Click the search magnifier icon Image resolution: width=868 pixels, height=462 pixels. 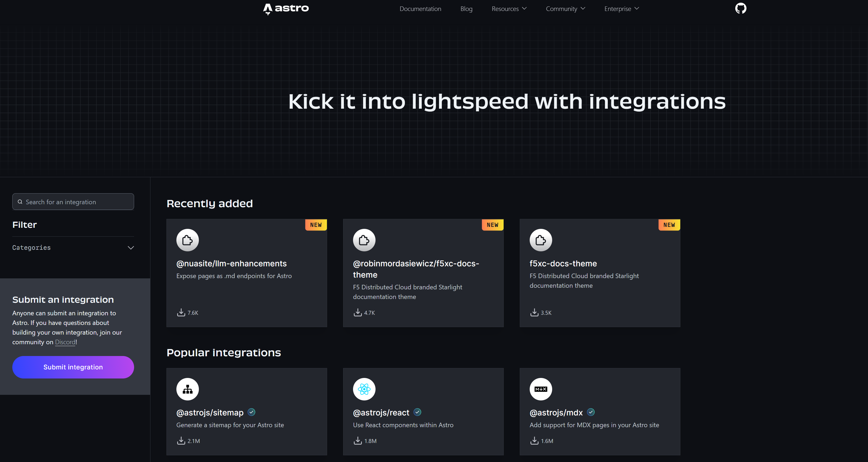20,202
